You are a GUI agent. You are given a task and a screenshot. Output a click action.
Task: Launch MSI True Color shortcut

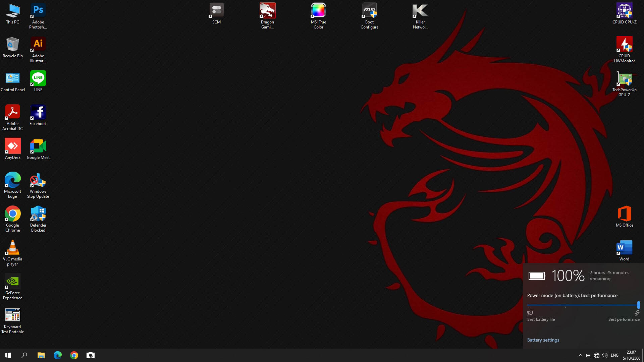pos(318,16)
